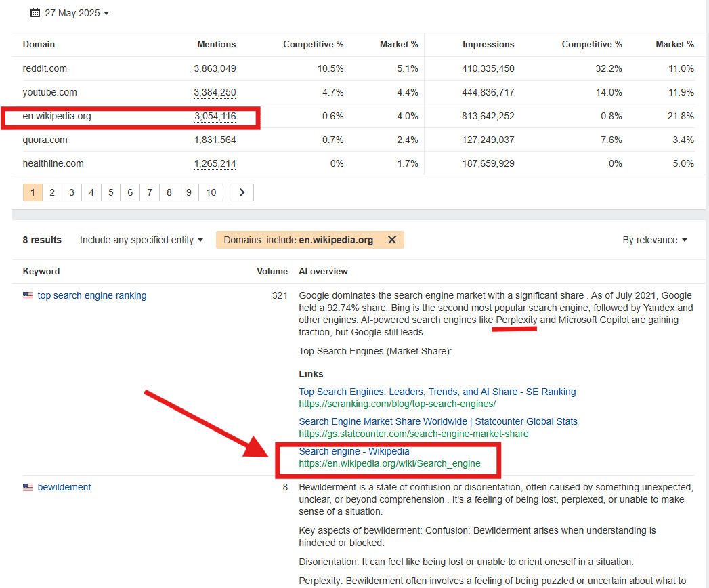The width and height of the screenshot is (709, 588).
Task: Click the Impressions column header
Action: point(488,45)
